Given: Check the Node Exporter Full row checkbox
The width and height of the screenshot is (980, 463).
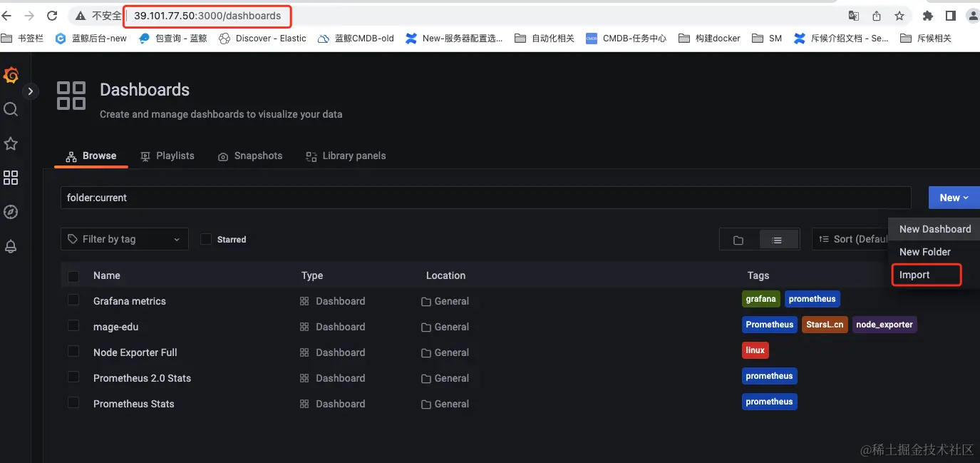Looking at the screenshot, I should pyautogui.click(x=73, y=352).
